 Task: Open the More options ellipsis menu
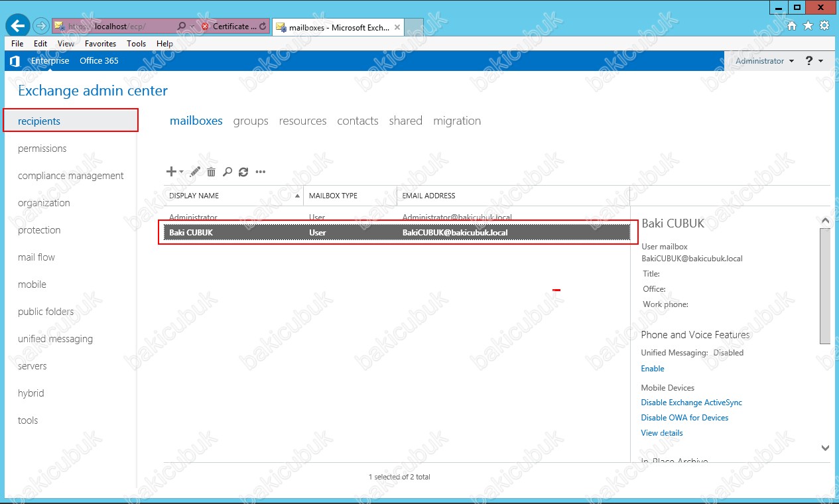[x=261, y=172]
